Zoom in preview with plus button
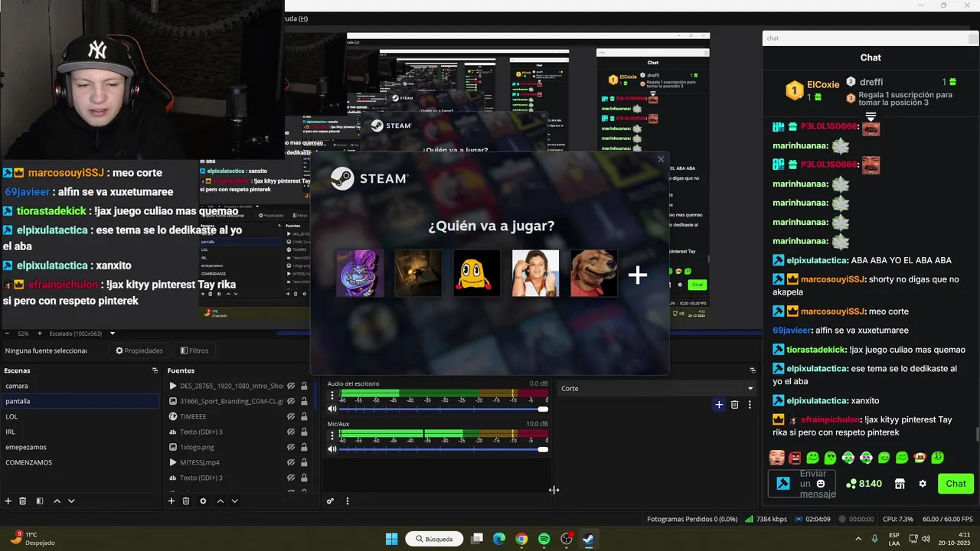The image size is (980, 551). [40, 334]
